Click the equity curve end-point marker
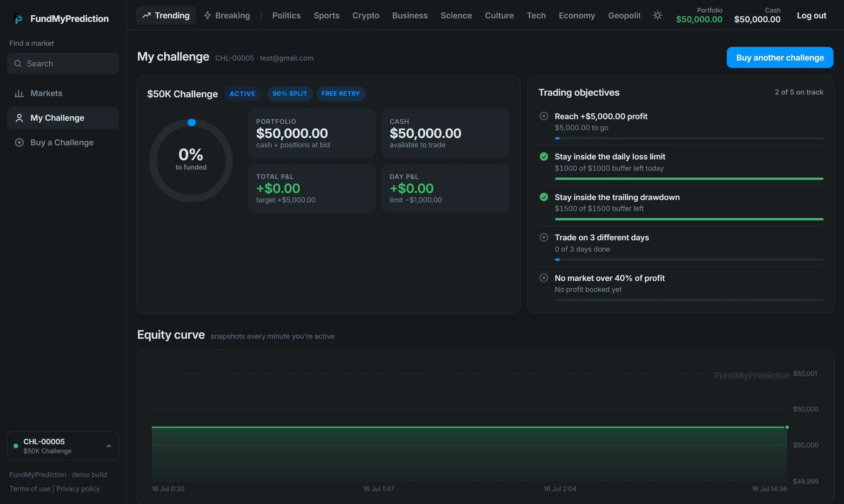 click(x=787, y=427)
